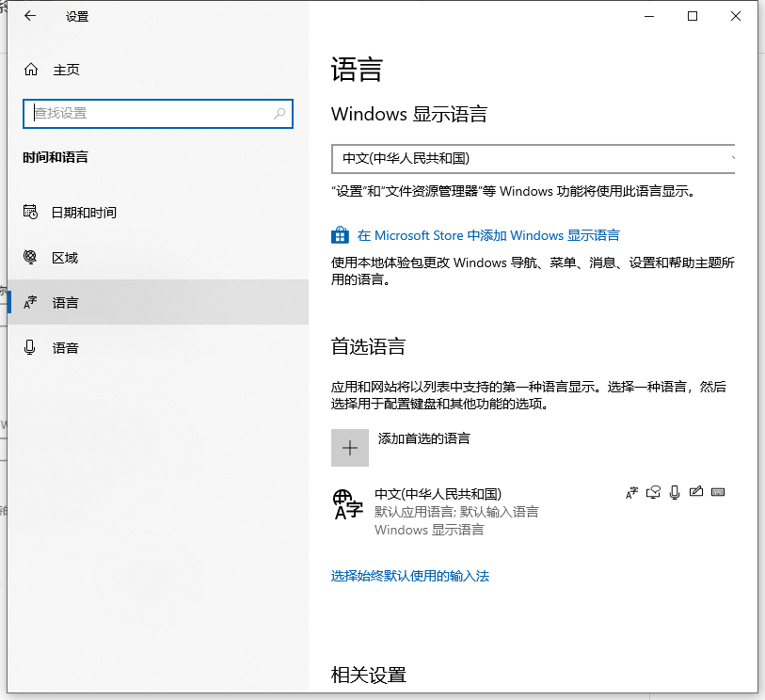This screenshot has width=765, height=700.
Task: Click the plus button to add language
Action: click(350, 448)
